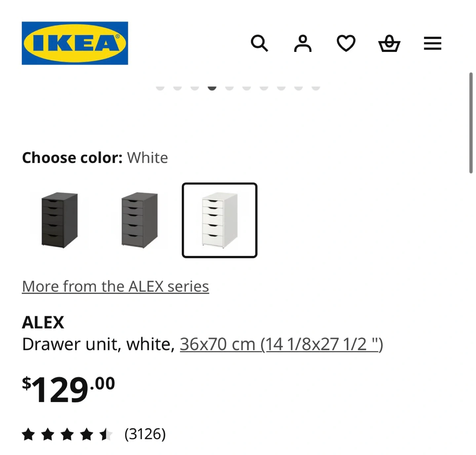Screen dimensions: 476x455
Task: Jump to the first carousel image dot
Action: pyautogui.click(x=160, y=87)
